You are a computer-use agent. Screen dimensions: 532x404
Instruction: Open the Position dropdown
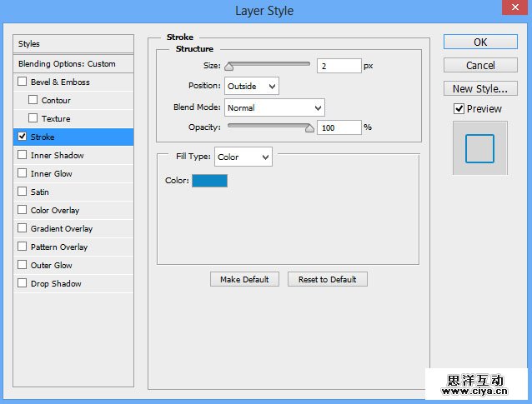pyautogui.click(x=251, y=86)
